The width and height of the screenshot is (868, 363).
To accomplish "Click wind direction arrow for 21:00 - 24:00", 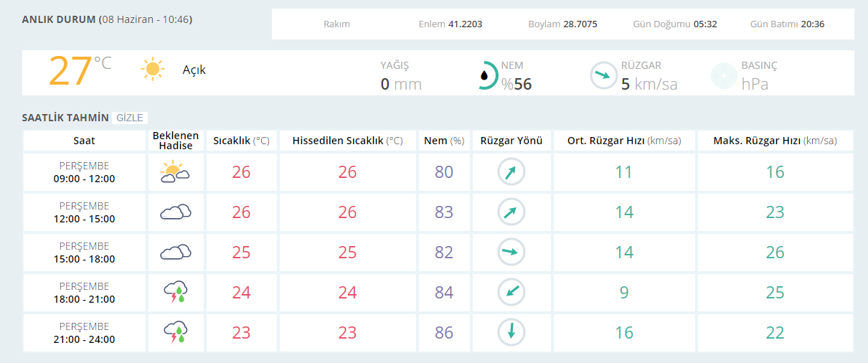I will click(511, 332).
